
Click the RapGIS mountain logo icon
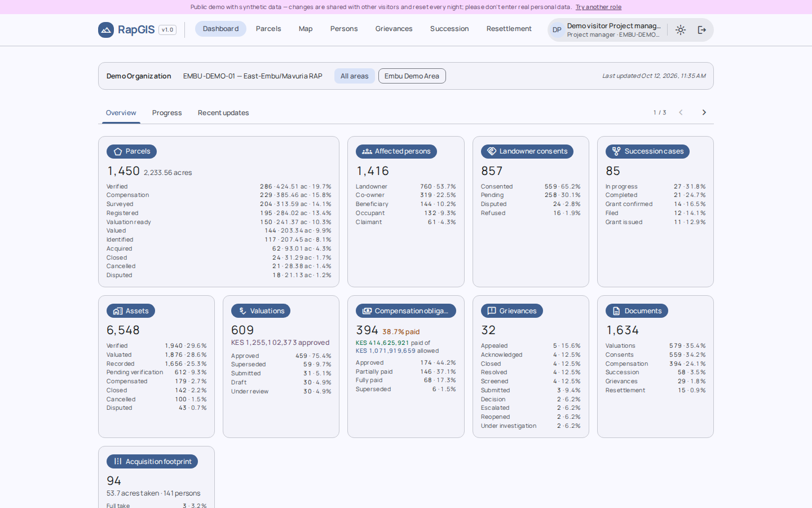click(106, 30)
